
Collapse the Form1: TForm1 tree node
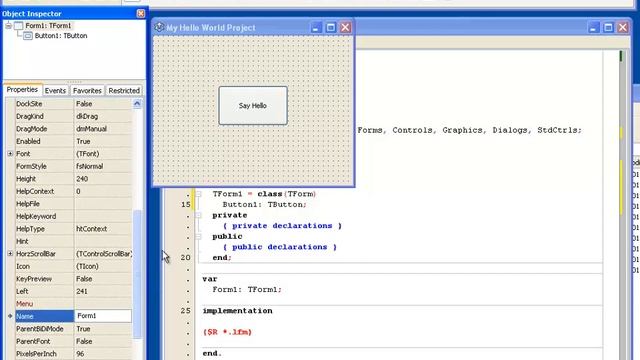tap(8, 26)
